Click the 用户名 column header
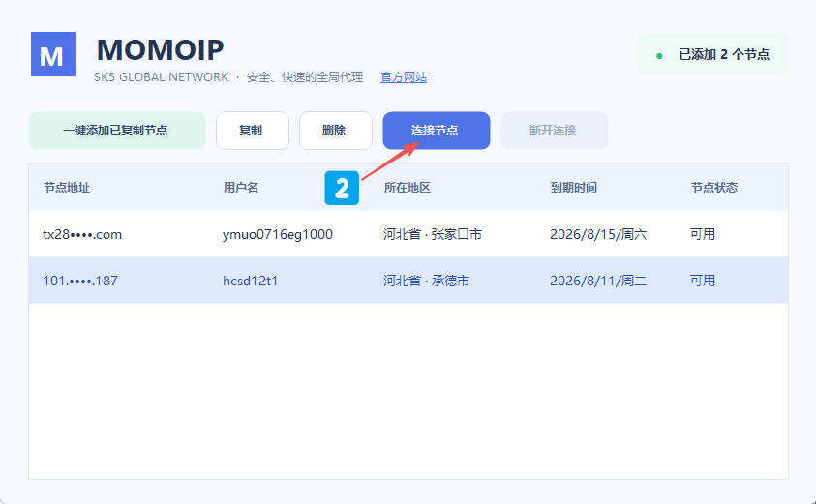Viewport: 816px width, 504px height. pyautogui.click(x=241, y=188)
